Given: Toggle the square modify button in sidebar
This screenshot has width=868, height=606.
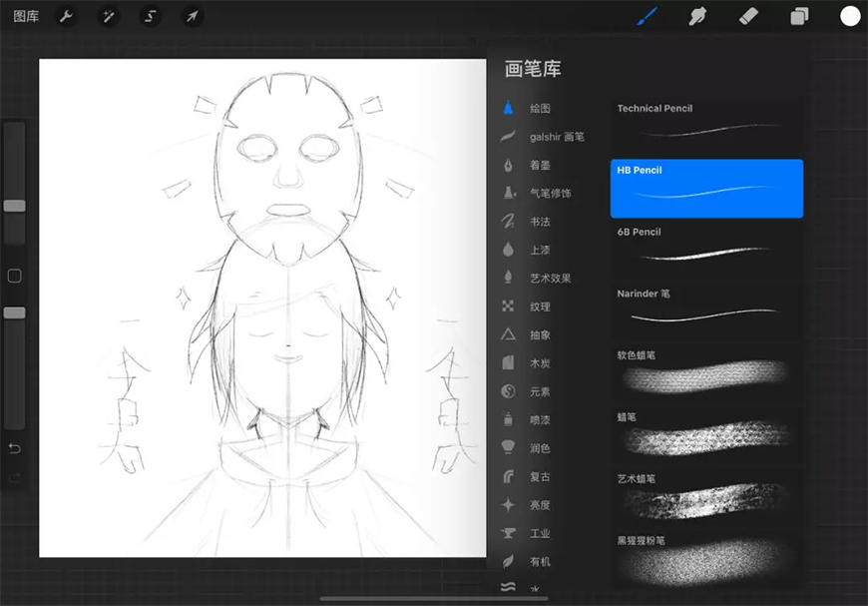Looking at the screenshot, I should click(x=15, y=276).
